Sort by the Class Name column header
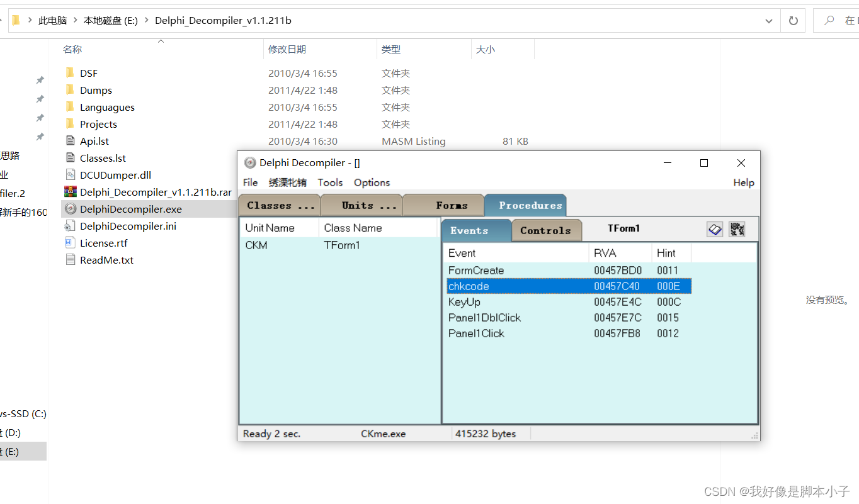The height and width of the screenshot is (504, 859). click(378, 228)
